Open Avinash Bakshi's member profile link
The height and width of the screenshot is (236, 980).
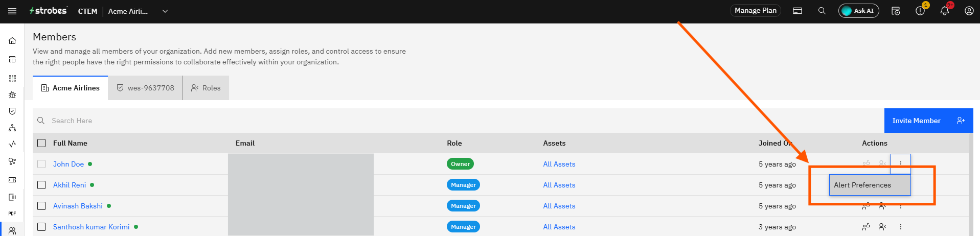pyautogui.click(x=78, y=206)
